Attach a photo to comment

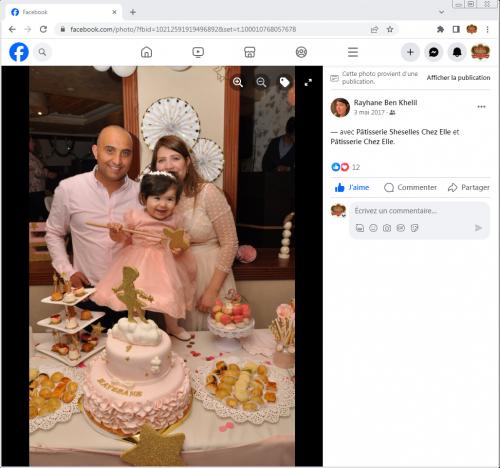tap(387, 228)
